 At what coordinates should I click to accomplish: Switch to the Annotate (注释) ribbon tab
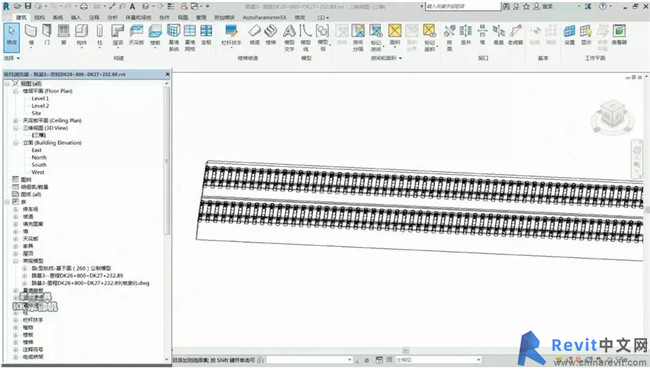(94, 17)
